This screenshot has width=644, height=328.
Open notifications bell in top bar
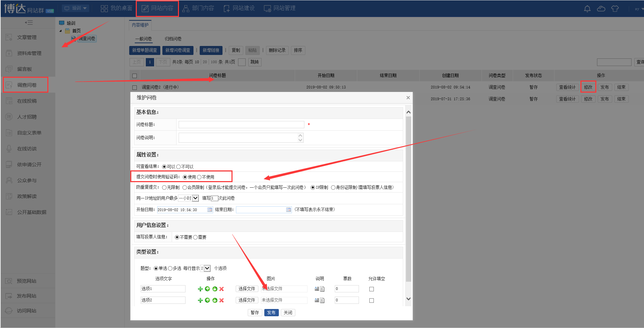tap(587, 9)
